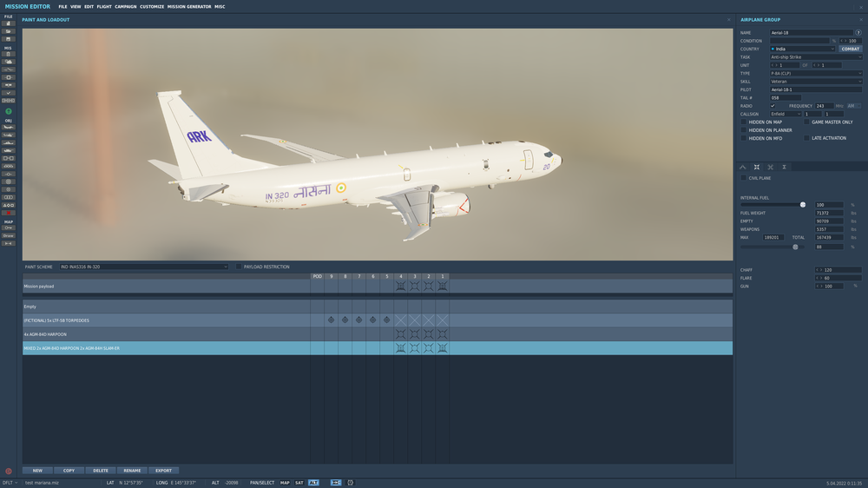Viewport: 868px width, 488px height.
Task: Open the Task dropdown showing Anti-ship Strike
Action: point(816,57)
